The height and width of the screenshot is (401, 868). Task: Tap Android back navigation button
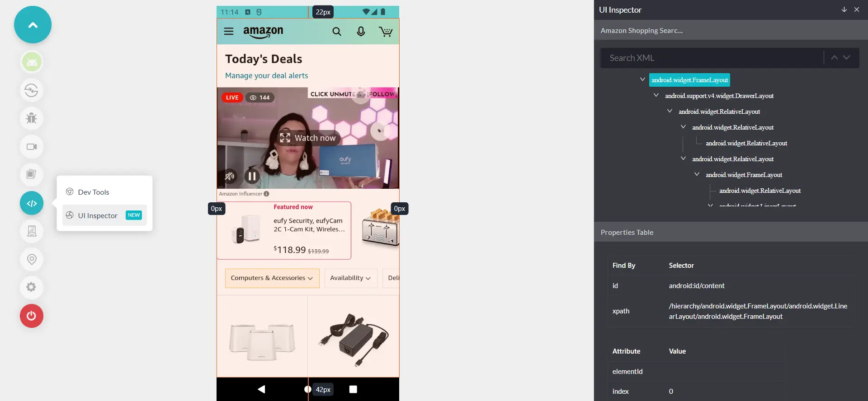click(261, 389)
